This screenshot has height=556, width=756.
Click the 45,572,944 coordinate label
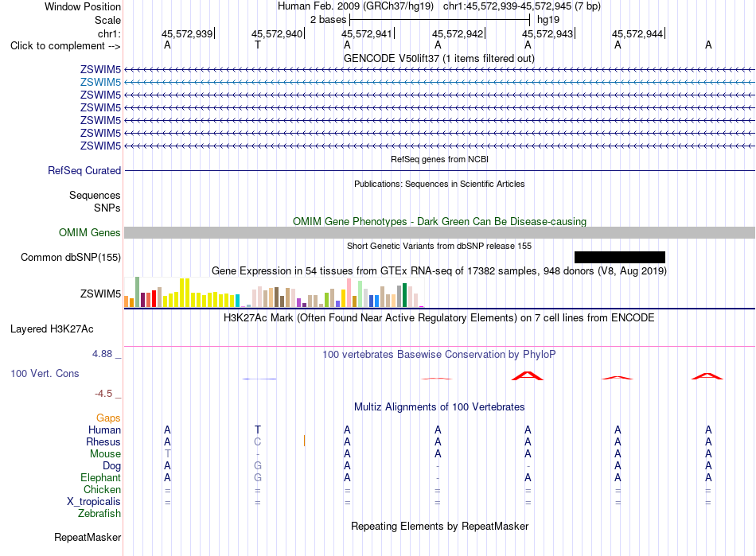point(637,33)
